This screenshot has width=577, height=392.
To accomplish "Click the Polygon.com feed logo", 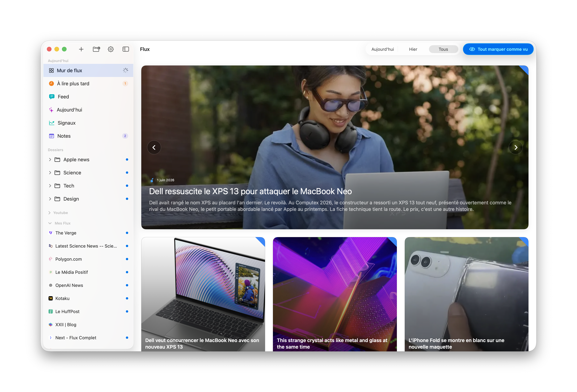I will click(x=51, y=259).
